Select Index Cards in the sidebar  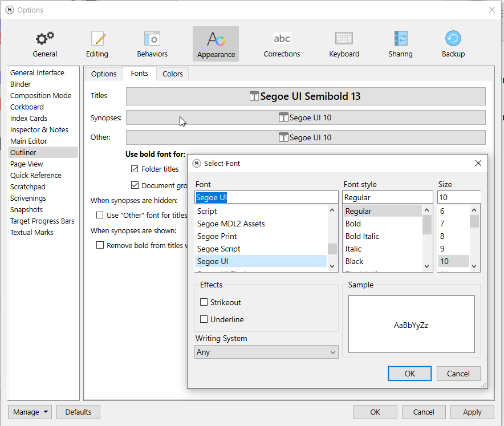(x=43, y=118)
